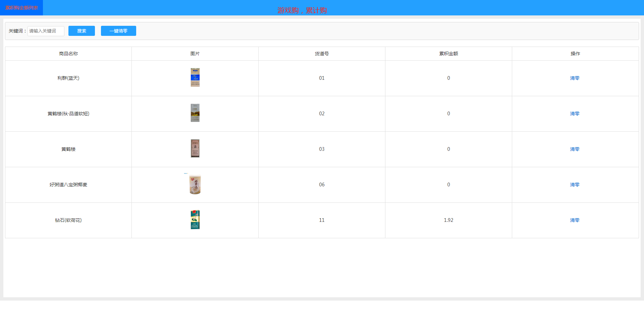
Task: Click 清零 in the lane 03 row
Action: [575, 149]
